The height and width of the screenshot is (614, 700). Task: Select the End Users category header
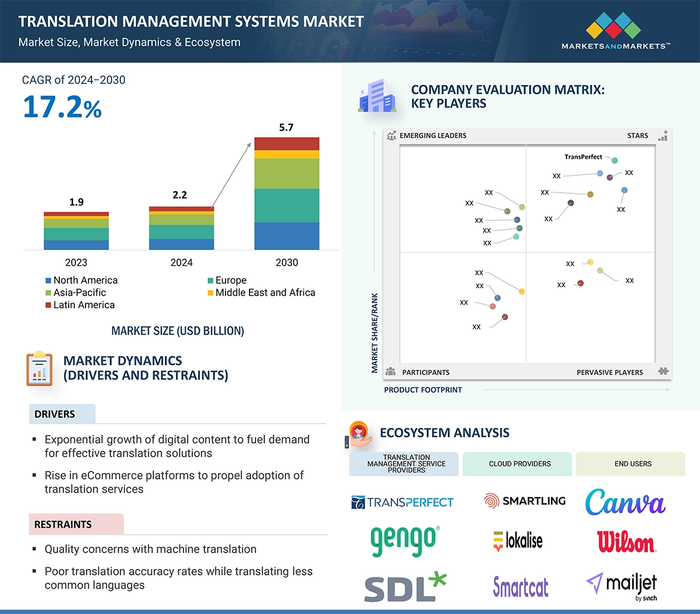632,464
